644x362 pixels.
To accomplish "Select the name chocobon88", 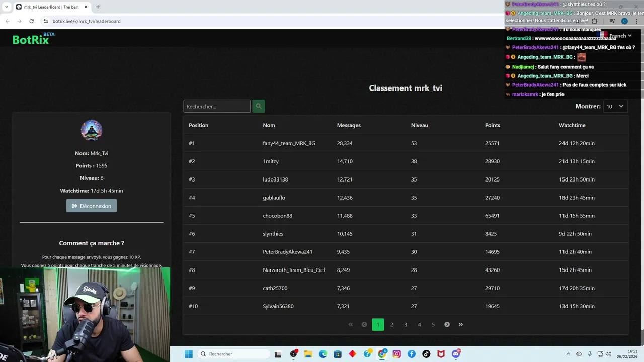I will [277, 216].
